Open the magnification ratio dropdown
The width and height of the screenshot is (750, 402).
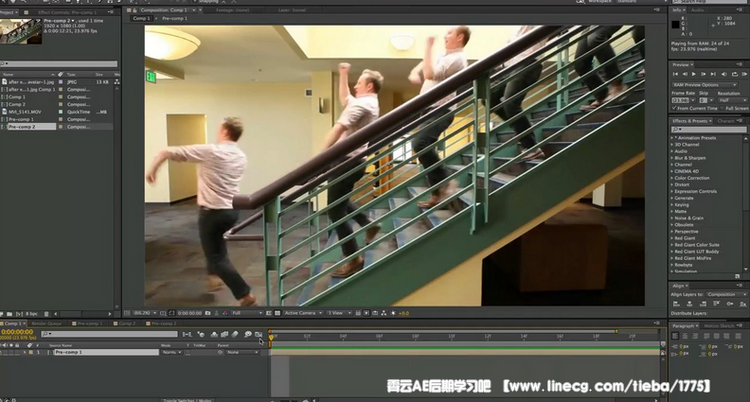click(145, 313)
